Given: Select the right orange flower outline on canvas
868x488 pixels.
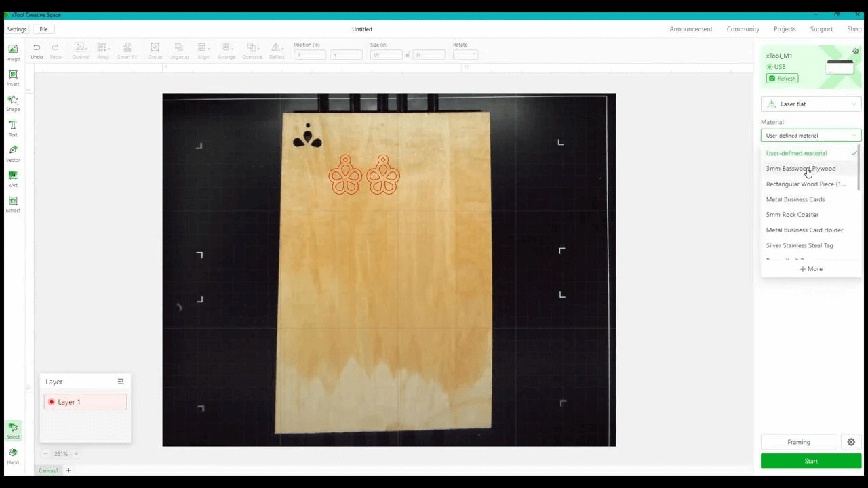Looking at the screenshot, I should [x=383, y=174].
